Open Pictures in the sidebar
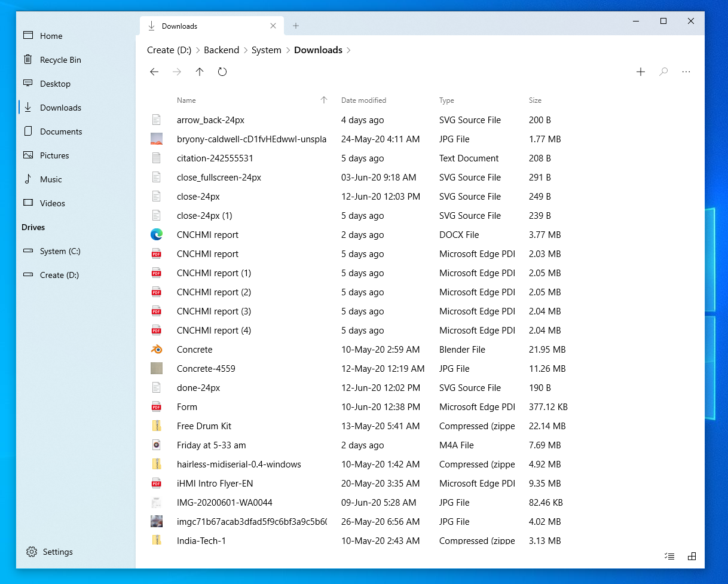This screenshot has height=584, width=728. pyautogui.click(x=77, y=155)
